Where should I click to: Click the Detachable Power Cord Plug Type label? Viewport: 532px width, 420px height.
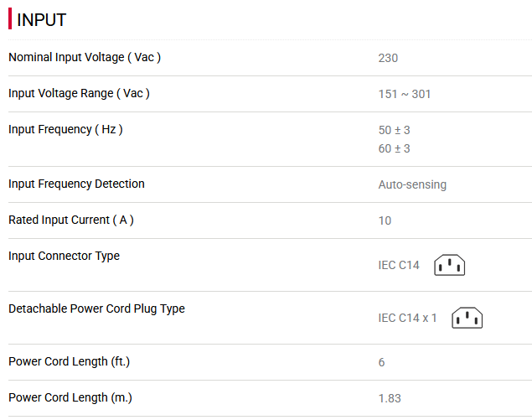click(x=96, y=309)
